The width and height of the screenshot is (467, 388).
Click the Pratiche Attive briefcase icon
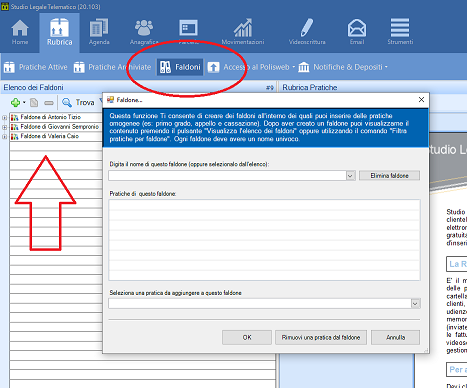tap(9, 67)
